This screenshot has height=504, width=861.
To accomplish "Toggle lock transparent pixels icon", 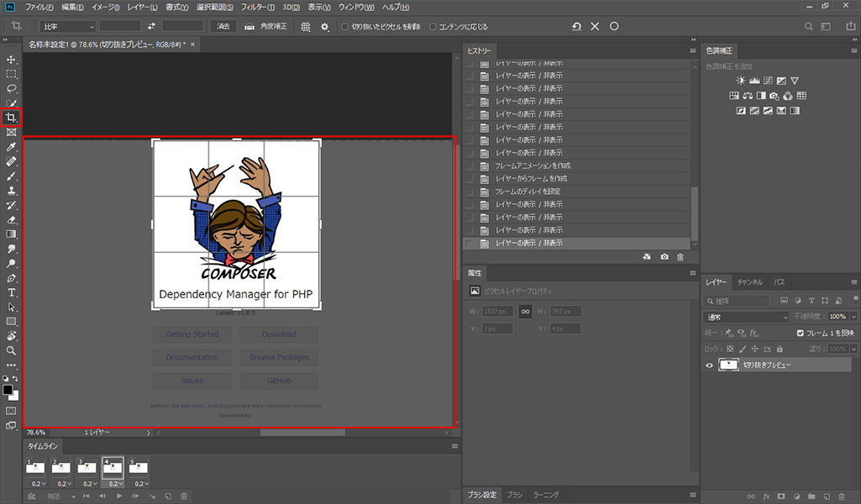I will click(x=730, y=349).
